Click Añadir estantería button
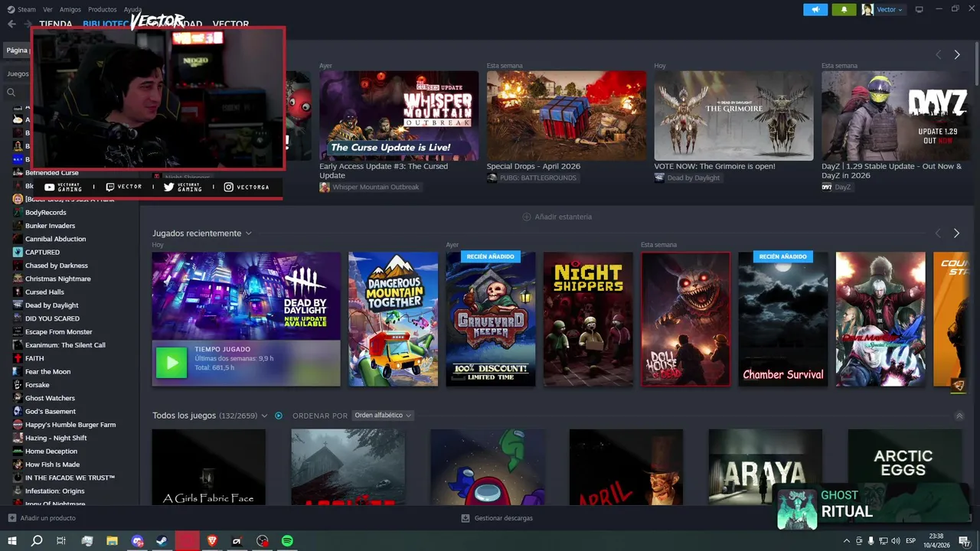Viewport: 980px width, 551px height. click(557, 217)
